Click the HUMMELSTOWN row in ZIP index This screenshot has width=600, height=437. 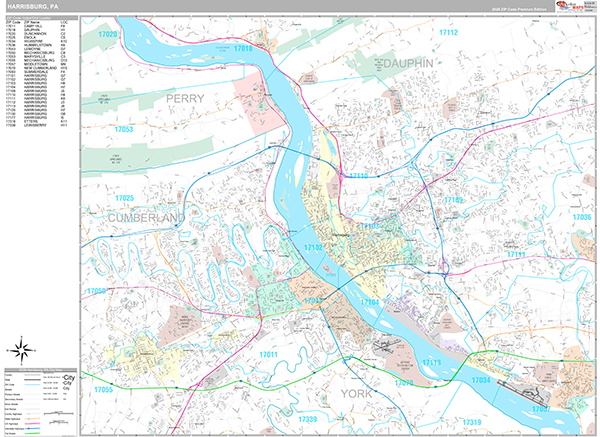pyautogui.click(x=37, y=45)
